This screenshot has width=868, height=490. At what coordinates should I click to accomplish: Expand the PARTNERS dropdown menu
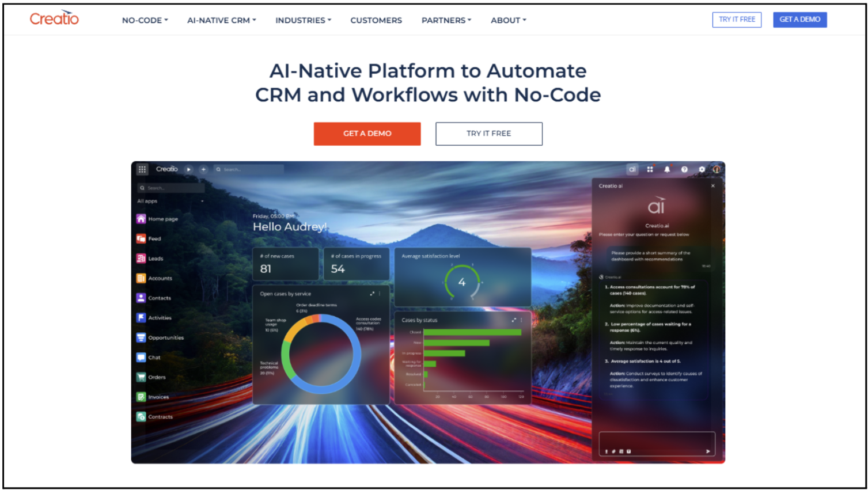446,20
